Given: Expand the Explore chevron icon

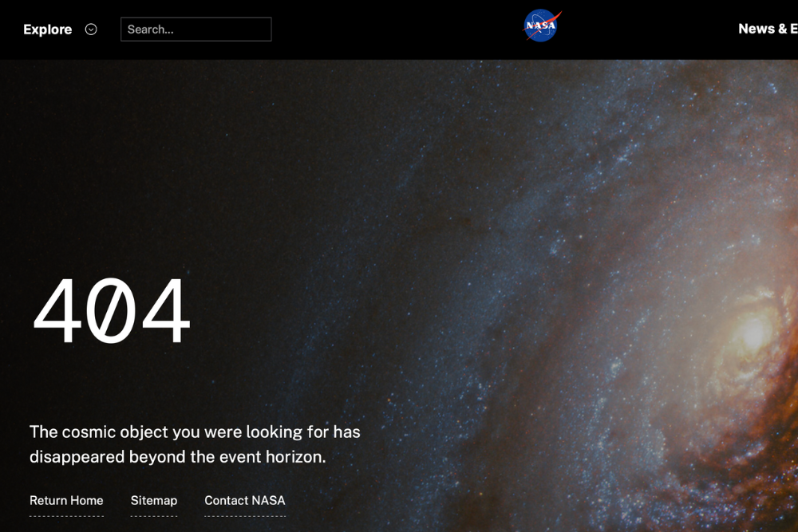Looking at the screenshot, I should [x=91, y=30].
